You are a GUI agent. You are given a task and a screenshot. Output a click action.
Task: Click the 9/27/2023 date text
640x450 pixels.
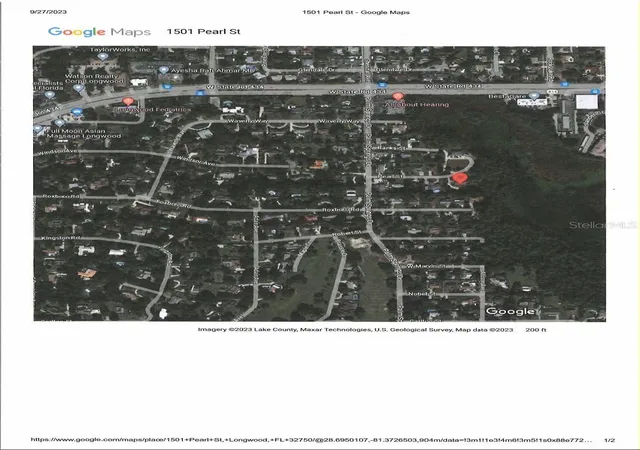[48, 11]
